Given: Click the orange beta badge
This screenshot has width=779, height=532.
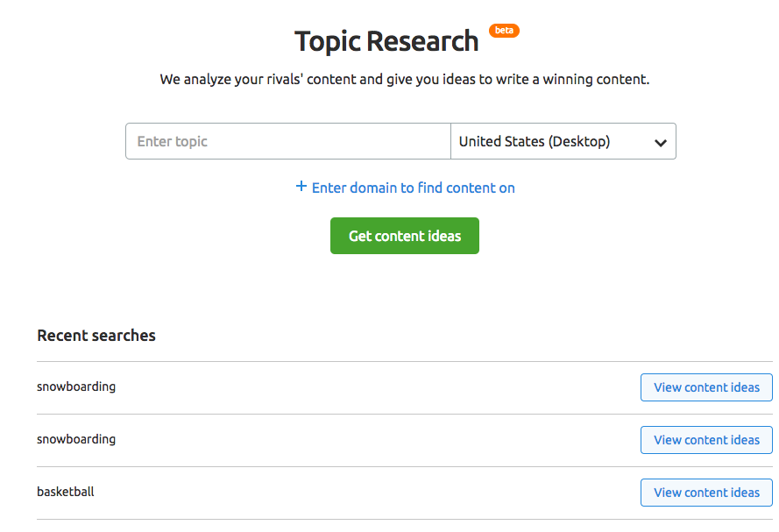Looking at the screenshot, I should pos(504,31).
